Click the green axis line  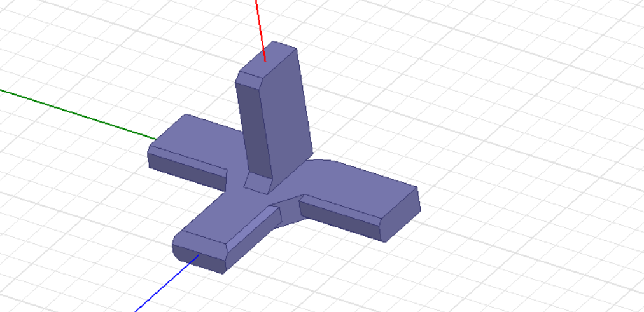click(78, 114)
